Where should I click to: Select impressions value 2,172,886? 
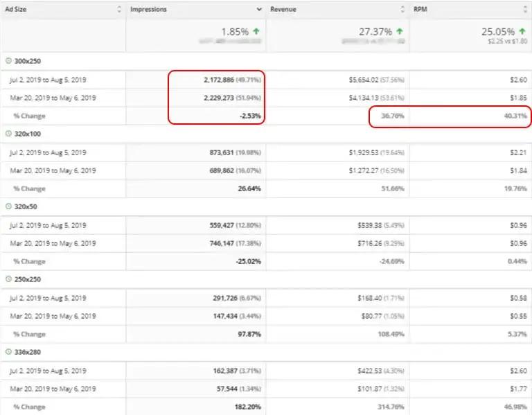(x=219, y=80)
